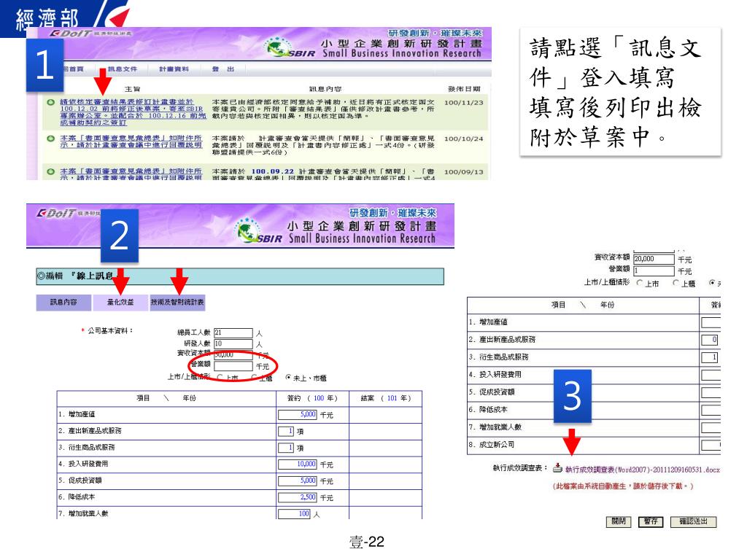Click 產出新產品或服務 field in screenshot 2

(x=286, y=431)
